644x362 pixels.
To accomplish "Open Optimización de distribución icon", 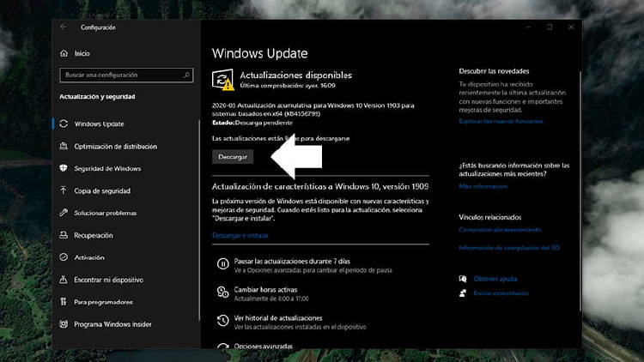I will point(64,146).
